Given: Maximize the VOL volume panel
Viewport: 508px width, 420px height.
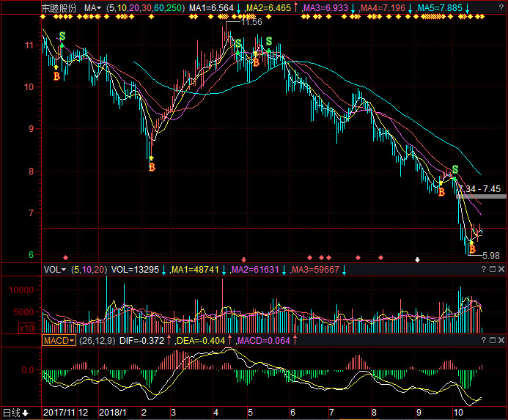Looking at the screenshot, I should coord(493,270).
